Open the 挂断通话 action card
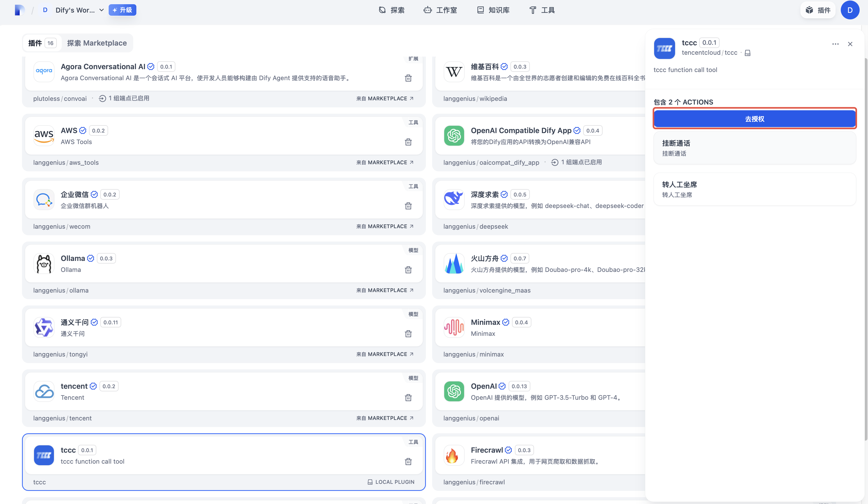The height and width of the screenshot is (504, 868). (754, 148)
